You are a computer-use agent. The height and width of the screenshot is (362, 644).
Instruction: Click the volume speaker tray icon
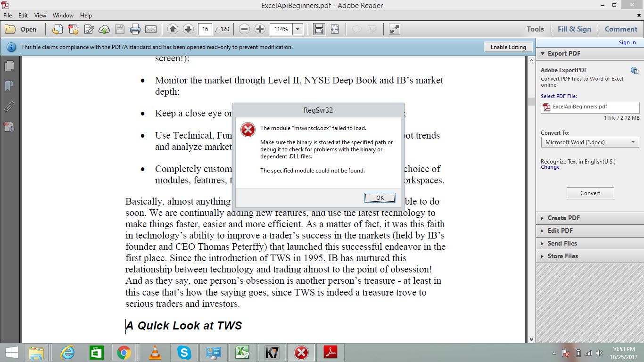tap(599, 353)
